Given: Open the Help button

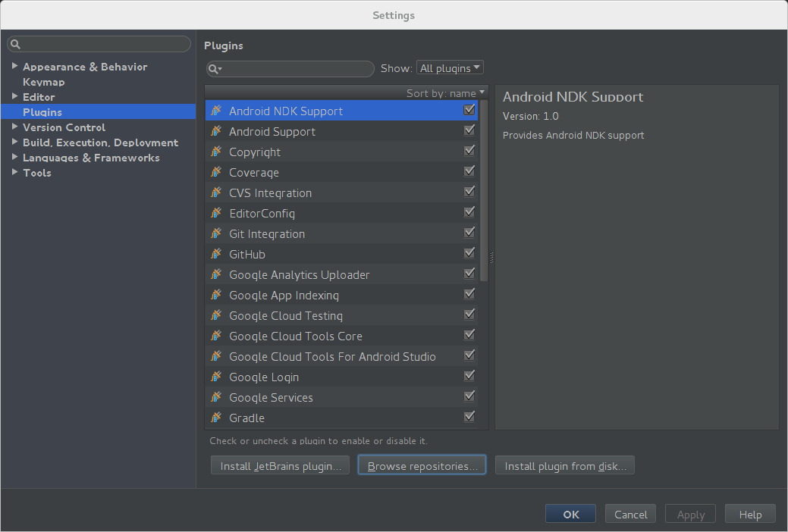Looking at the screenshot, I should [x=750, y=514].
